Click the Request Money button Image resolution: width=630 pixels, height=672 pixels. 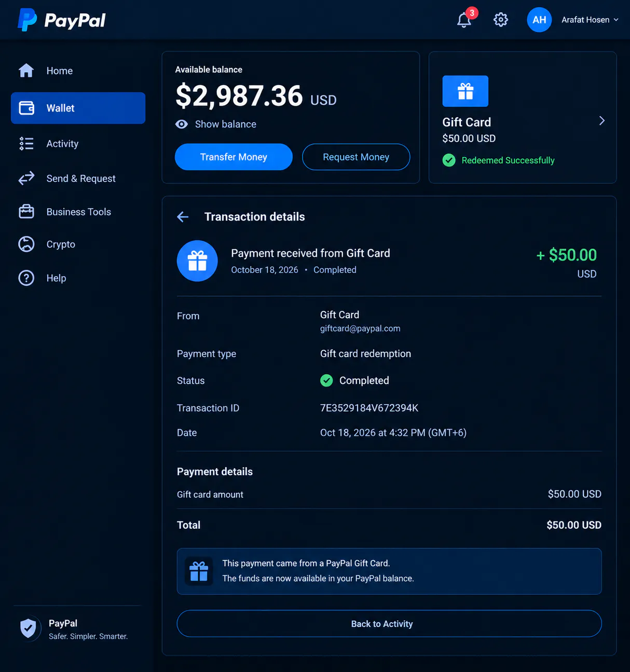click(x=356, y=157)
